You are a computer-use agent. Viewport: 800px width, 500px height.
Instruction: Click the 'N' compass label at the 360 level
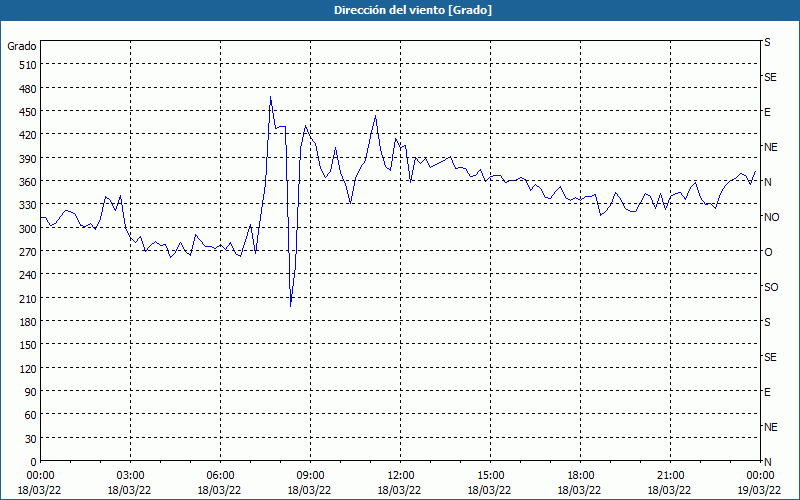coord(767,182)
